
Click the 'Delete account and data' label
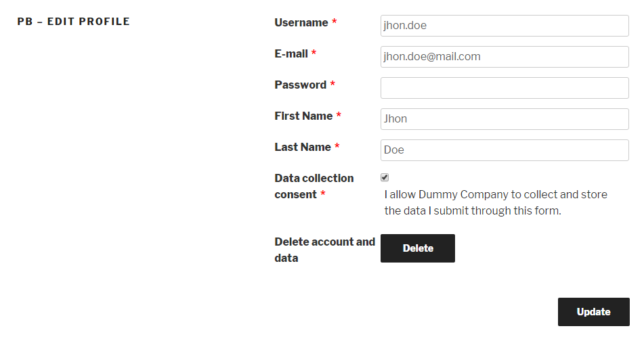pyautogui.click(x=324, y=250)
